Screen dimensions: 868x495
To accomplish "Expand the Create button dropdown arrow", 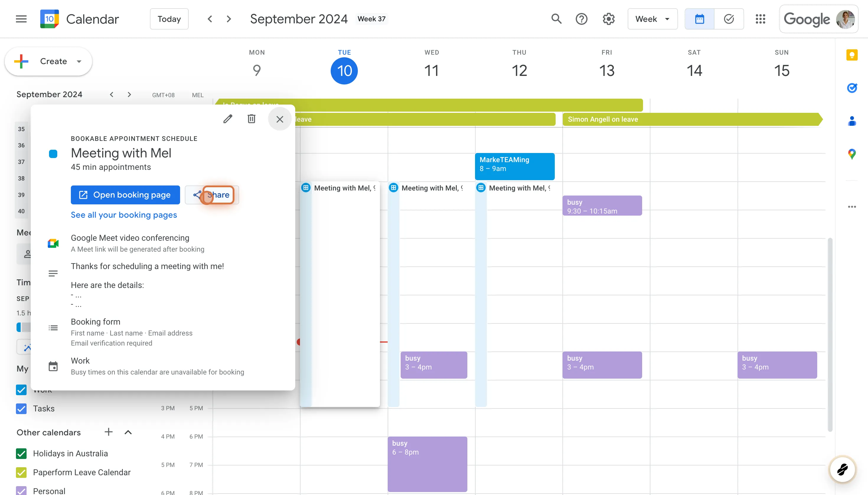I will 79,61.
